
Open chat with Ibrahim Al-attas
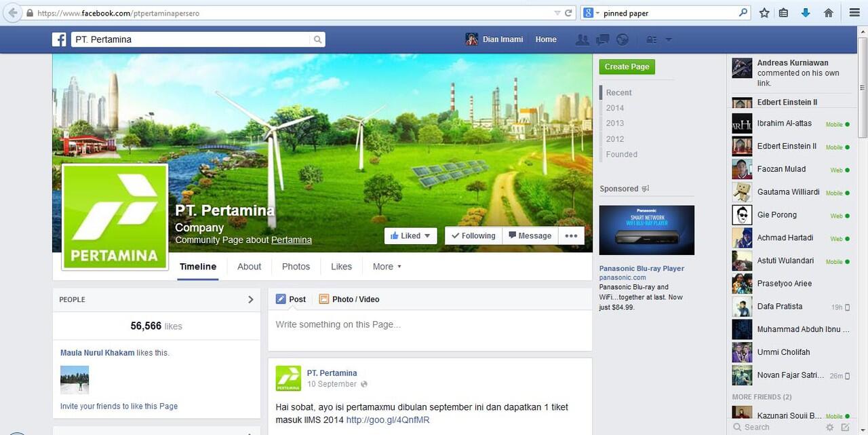pyautogui.click(x=790, y=124)
